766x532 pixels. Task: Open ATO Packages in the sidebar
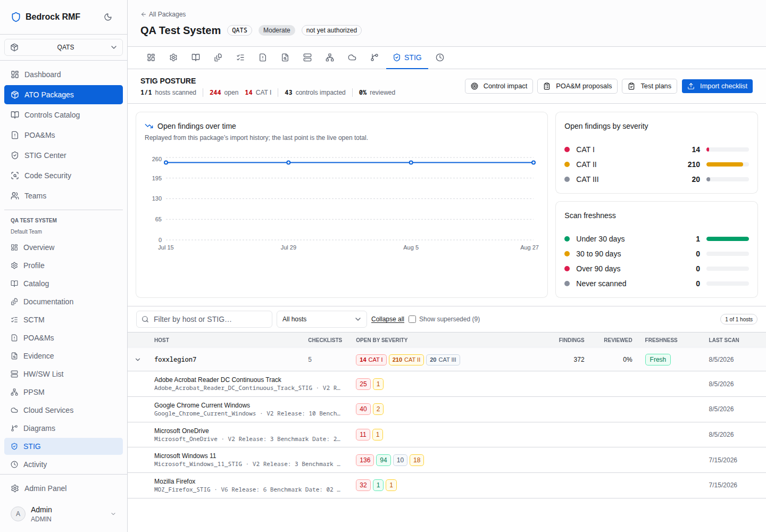coord(64,95)
